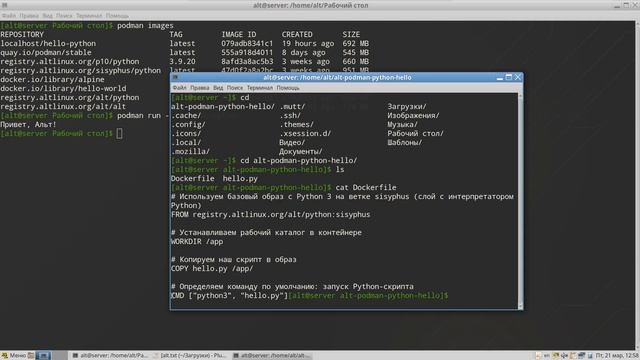Open Терминал menu in Рабочий стол terminal

[x=89, y=16]
